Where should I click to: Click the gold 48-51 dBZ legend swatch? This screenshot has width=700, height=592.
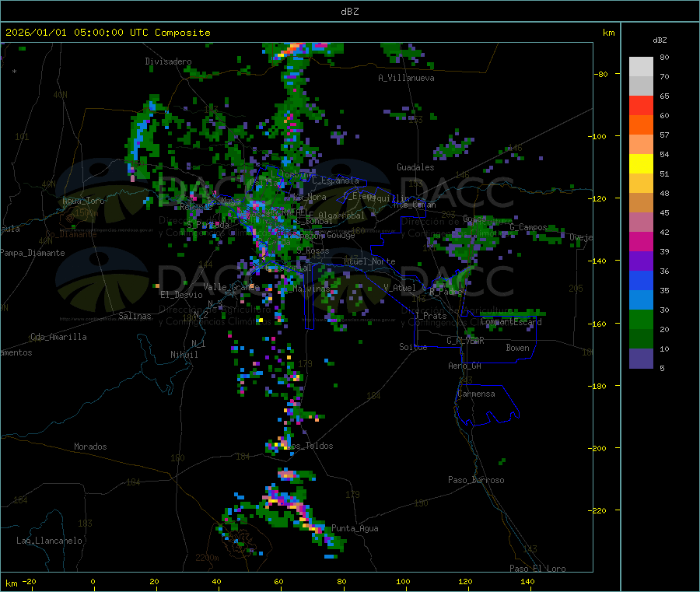[x=641, y=184]
